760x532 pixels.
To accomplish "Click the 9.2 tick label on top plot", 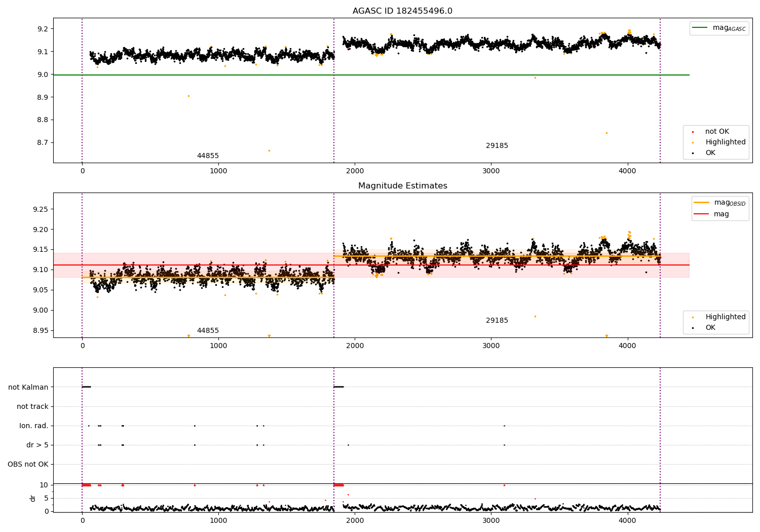I will click(43, 29).
